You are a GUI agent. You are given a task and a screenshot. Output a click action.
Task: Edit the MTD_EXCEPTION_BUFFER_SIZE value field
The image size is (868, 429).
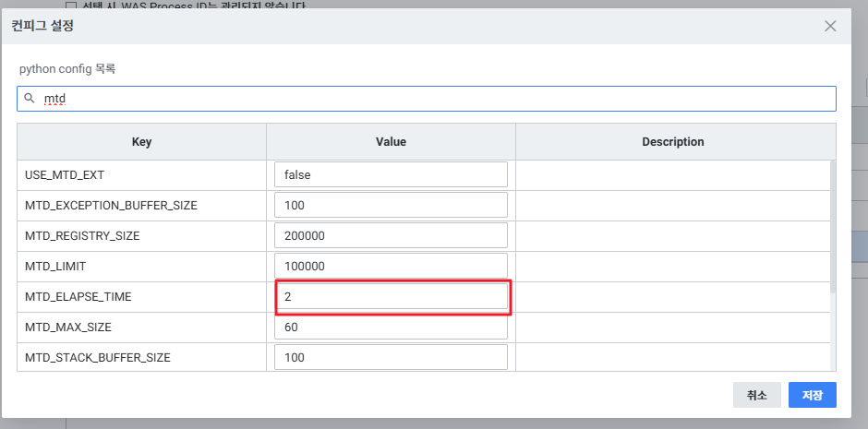point(391,205)
